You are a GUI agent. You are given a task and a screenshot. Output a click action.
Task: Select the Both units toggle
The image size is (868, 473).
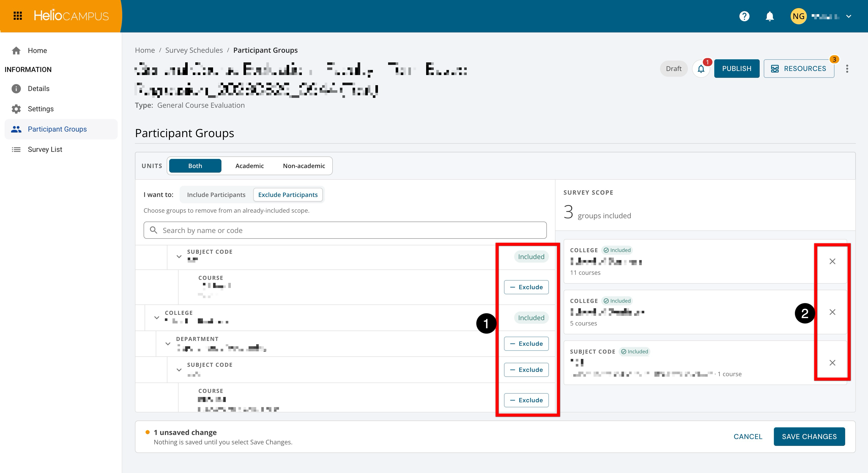click(x=195, y=166)
